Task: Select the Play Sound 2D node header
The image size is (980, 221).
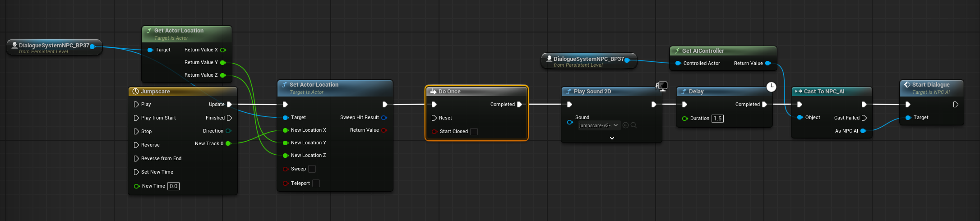Action: pyautogui.click(x=611, y=92)
